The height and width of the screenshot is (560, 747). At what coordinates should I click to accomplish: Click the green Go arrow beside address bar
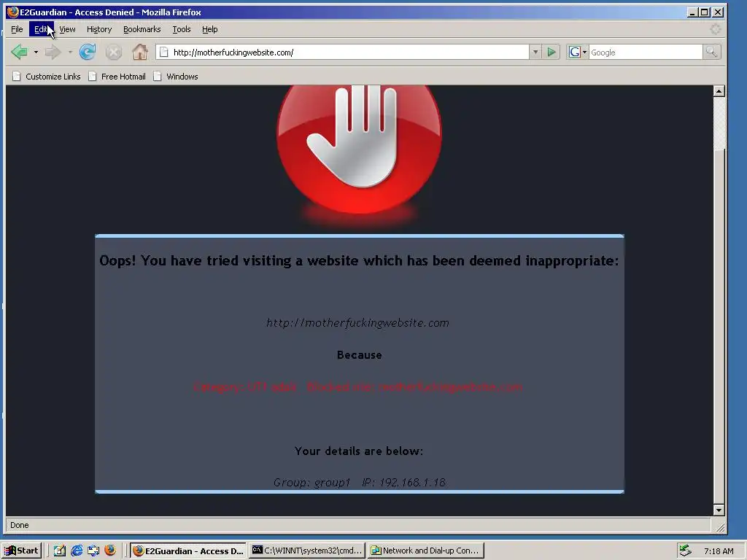pyautogui.click(x=551, y=52)
